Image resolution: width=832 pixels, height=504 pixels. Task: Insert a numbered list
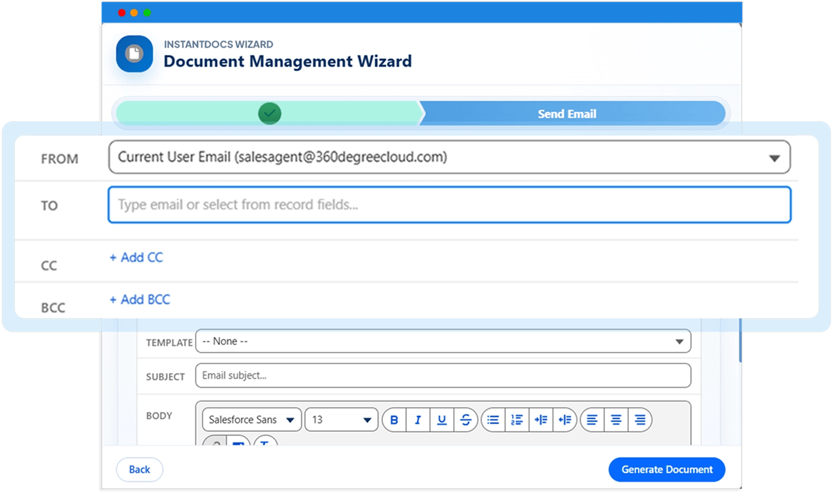[517, 420]
